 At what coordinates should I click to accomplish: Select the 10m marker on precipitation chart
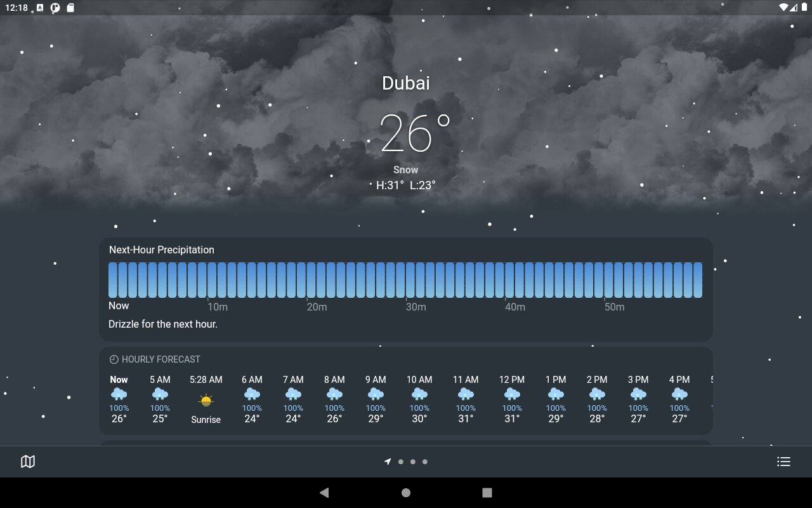218,307
